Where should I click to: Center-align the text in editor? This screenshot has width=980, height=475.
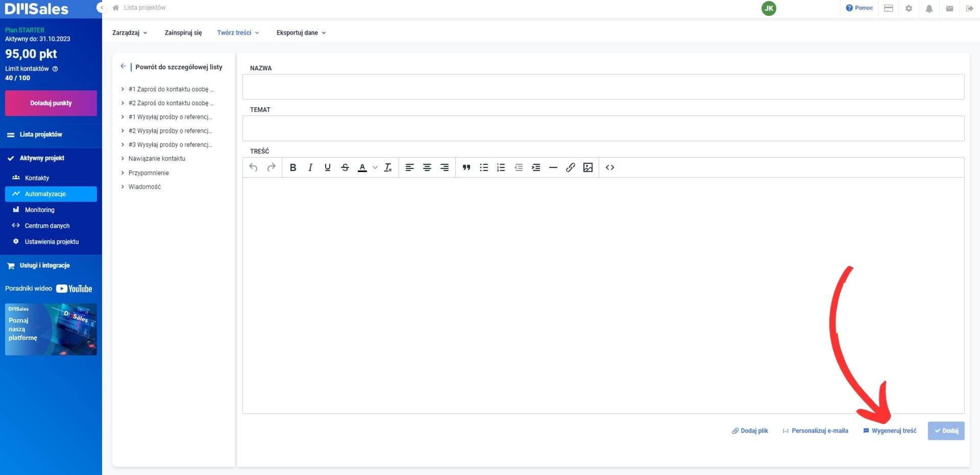point(427,168)
